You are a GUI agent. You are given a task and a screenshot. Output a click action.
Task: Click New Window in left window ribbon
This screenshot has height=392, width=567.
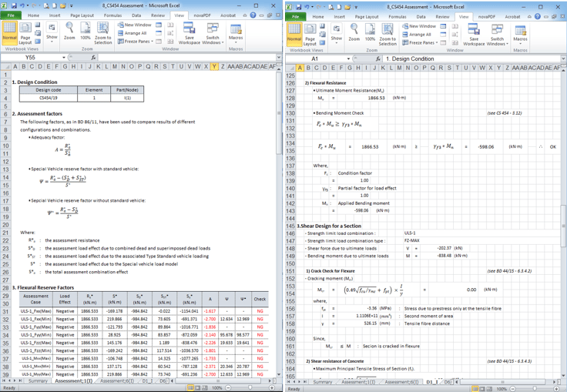point(134,25)
